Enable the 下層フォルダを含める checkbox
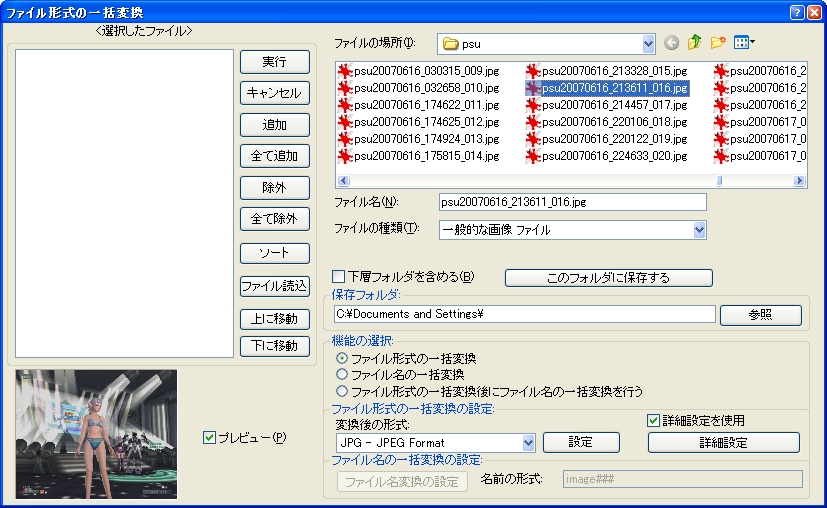This screenshot has height=508, width=827. 338,277
